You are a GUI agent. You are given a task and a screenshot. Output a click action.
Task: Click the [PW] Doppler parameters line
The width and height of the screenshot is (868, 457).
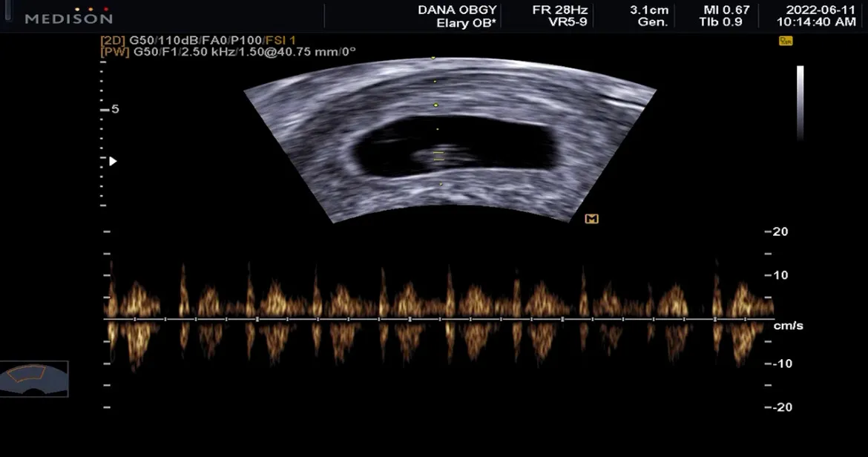tap(228, 51)
